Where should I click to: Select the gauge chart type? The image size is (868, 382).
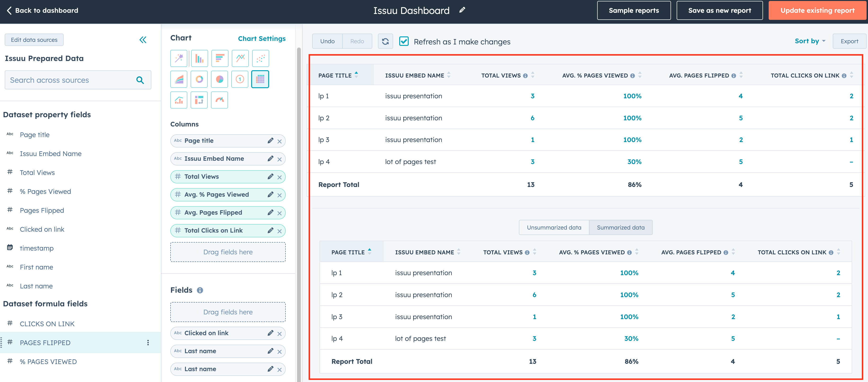[220, 100]
